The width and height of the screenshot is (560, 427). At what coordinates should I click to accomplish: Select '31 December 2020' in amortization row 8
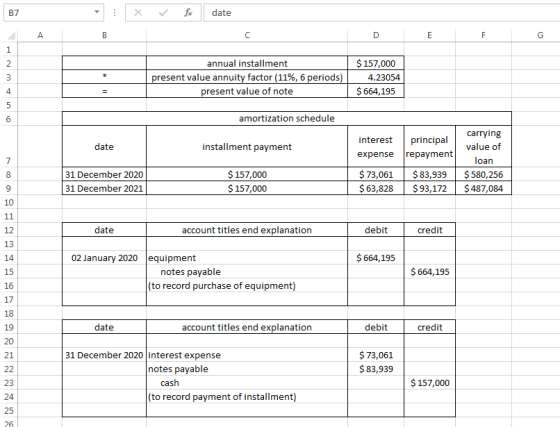pyautogui.click(x=104, y=174)
